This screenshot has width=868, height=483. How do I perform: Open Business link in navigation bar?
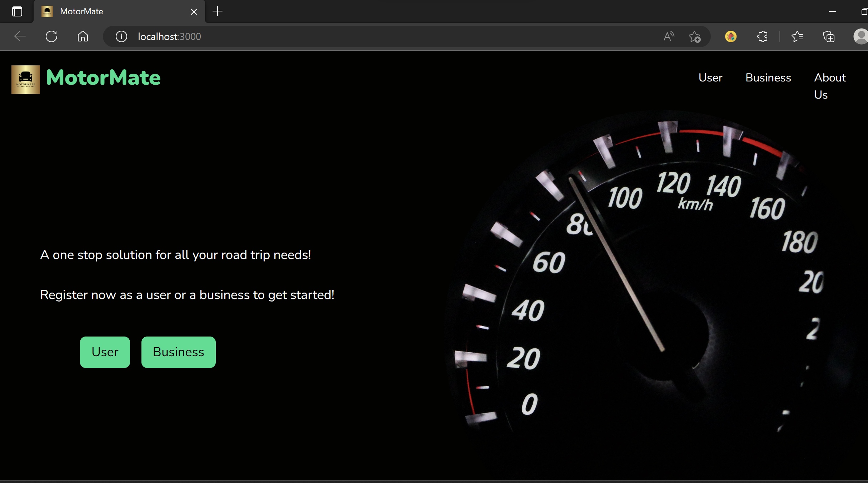(768, 78)
